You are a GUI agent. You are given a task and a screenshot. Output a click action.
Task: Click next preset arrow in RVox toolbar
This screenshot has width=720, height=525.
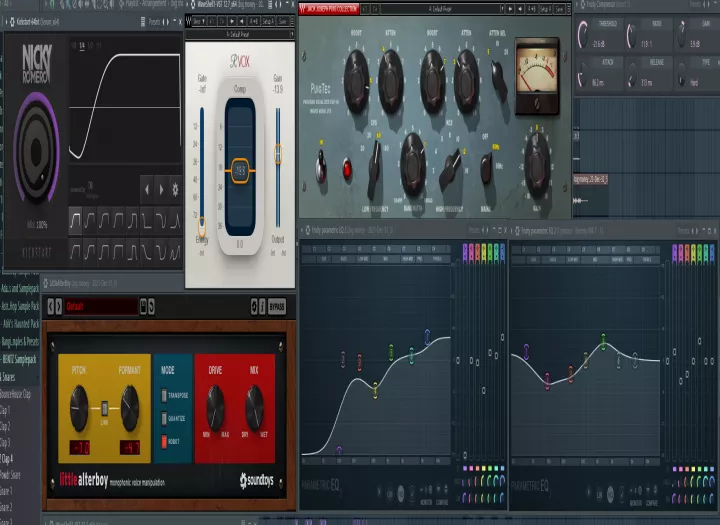[x=232, y=21]
